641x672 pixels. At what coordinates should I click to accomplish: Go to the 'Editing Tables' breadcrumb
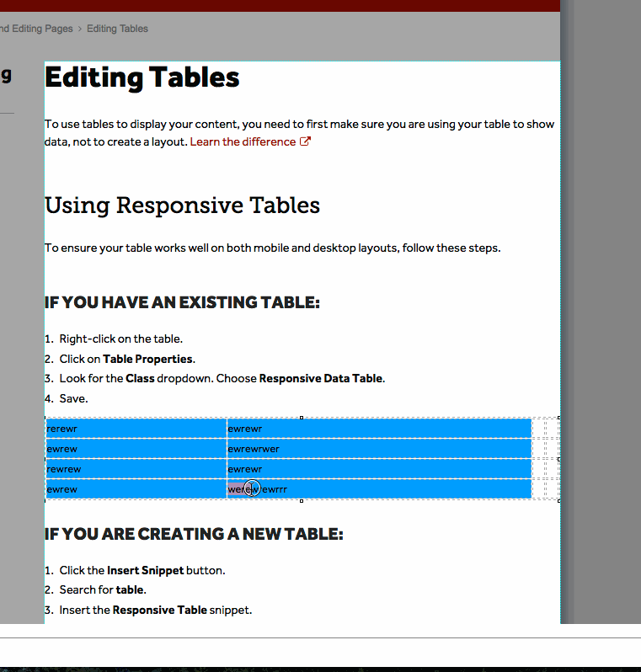click(x=117, y=29)
